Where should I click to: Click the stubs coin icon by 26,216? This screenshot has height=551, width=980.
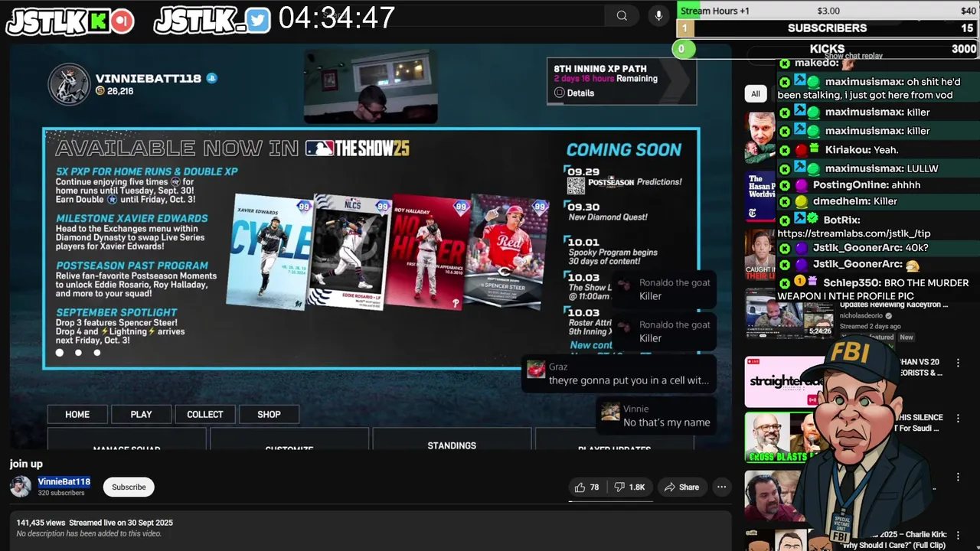pyautogui.click(x=100, y=91)
